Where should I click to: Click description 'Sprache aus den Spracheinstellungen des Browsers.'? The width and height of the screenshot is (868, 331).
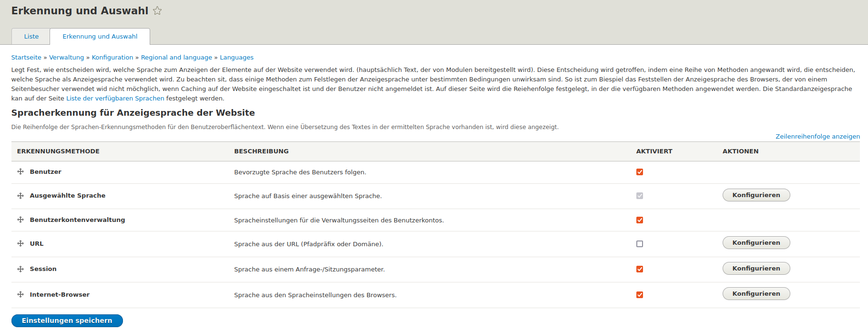(x=315, y=295)
